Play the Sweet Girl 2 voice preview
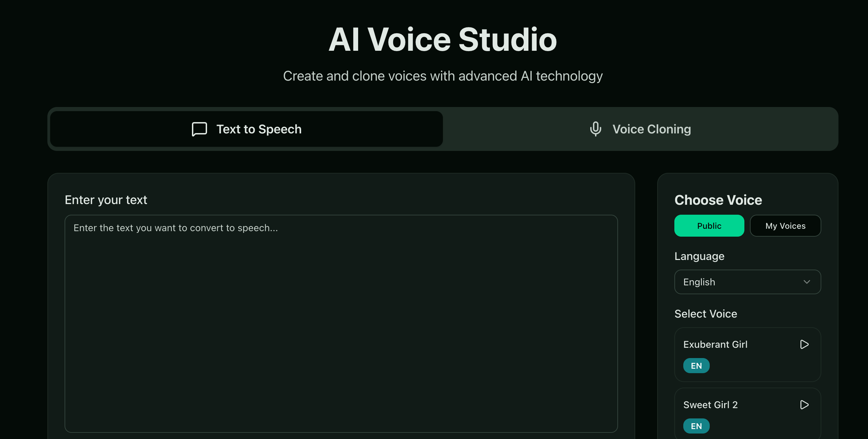 (804, 405)
